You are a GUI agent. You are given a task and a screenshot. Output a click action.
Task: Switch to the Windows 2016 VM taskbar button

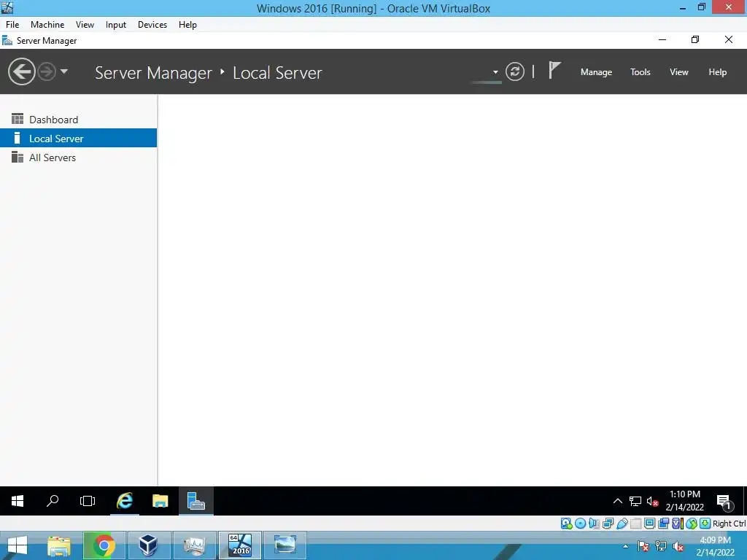click(x=240, y=545)
